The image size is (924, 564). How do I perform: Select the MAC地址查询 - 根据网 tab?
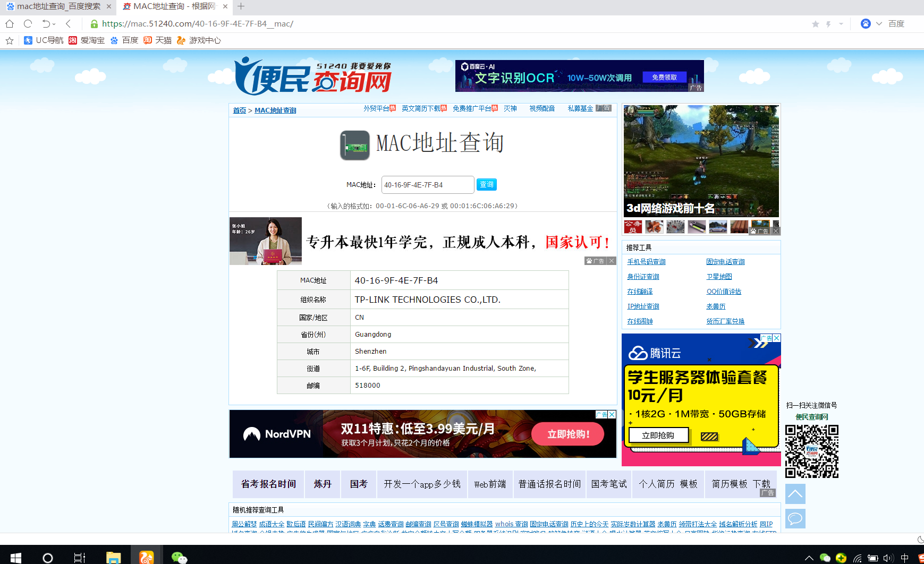[x=174, y=6]
